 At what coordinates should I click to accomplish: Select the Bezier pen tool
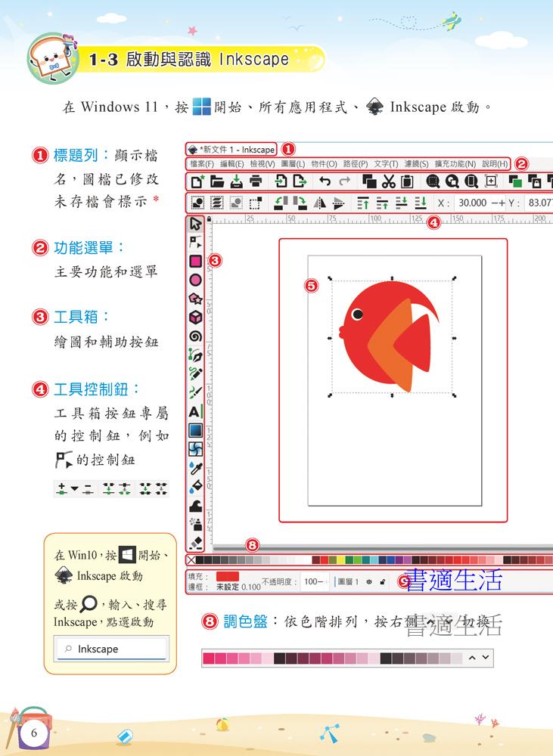(195, 355)
